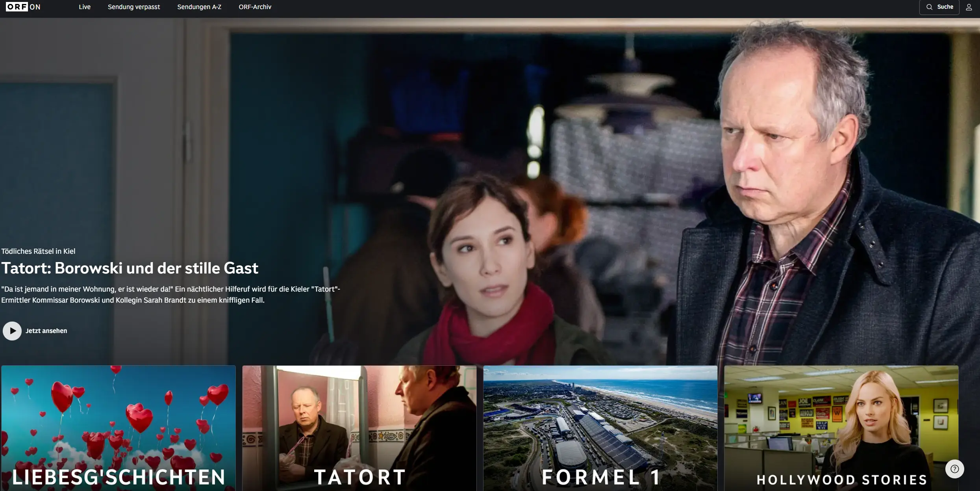Open the Liebesg'schichten hearts thumbnail
This screenshot has height=491, width=980.
[118, 418]
